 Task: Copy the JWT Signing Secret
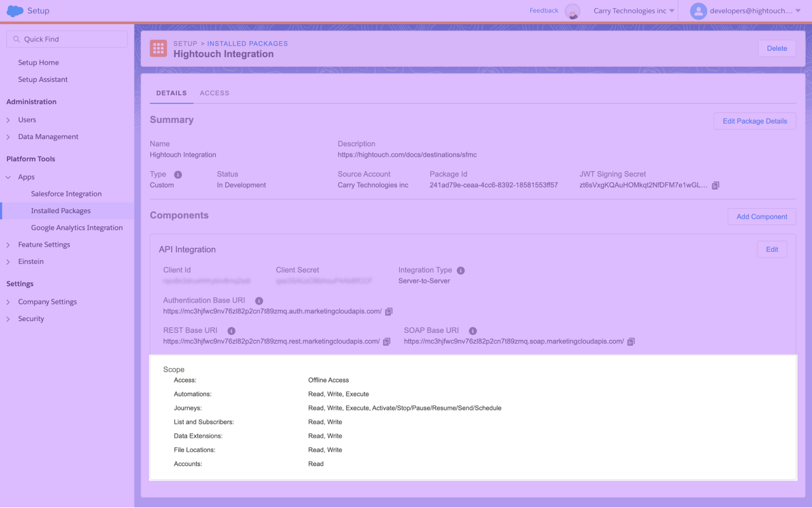pos(716,185)
